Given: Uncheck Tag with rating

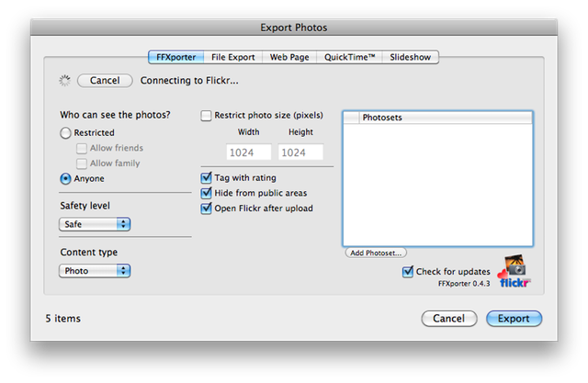Looking at the screenshot, I should (206, 177).
